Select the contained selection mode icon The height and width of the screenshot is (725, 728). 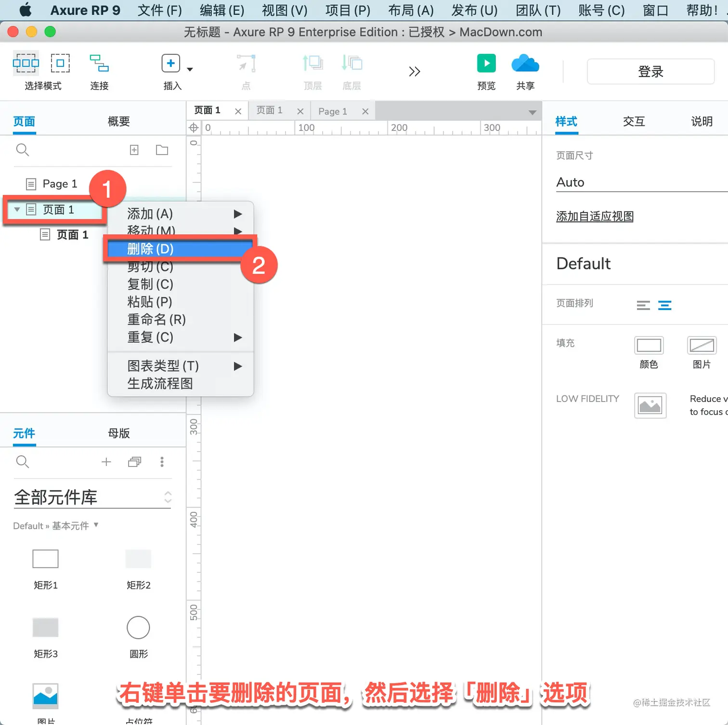[x=60, y=63]
